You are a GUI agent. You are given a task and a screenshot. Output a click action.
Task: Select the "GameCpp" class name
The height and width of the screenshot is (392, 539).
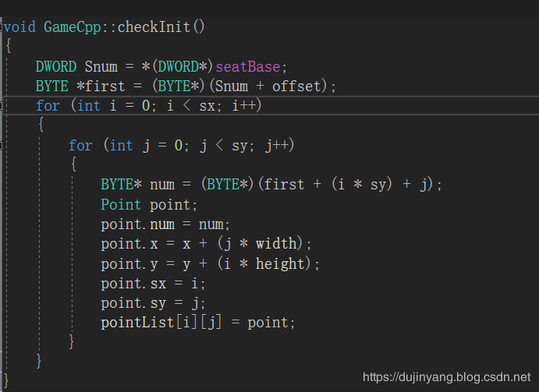[73, 26]
